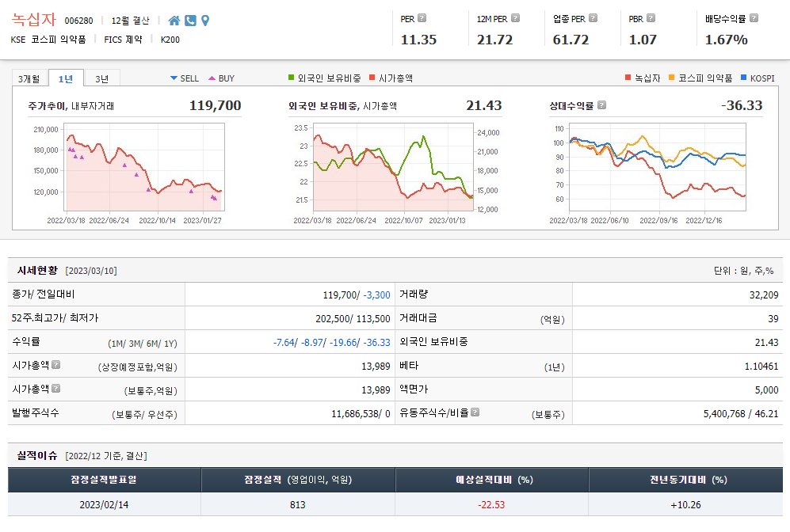790x532 pixels.
Task: Click the 시세현황 section heading
Action: point(37,270)
